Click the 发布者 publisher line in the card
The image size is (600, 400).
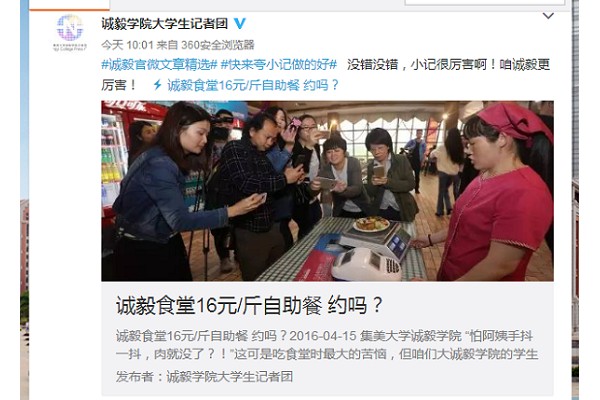pyautogui.click(x=204, y=377)
